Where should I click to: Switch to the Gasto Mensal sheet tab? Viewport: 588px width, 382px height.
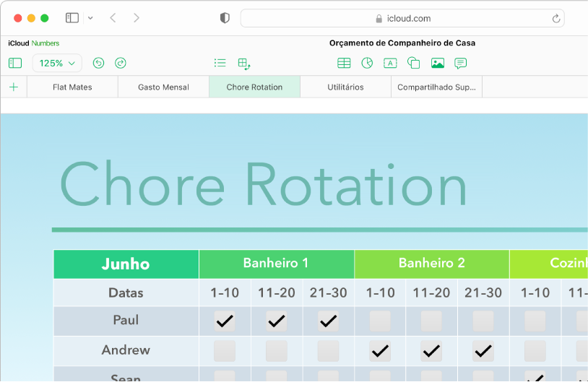[x=163, y=87]
